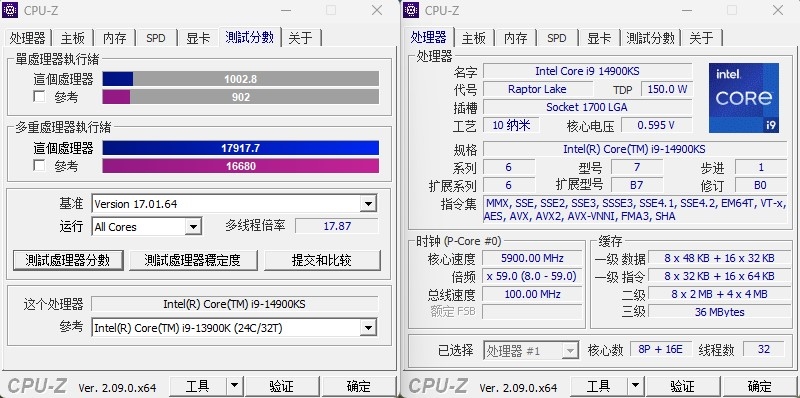Click CPU-Z app icon in left window title bar
The image size is (800, 398).
pos(10,10)
